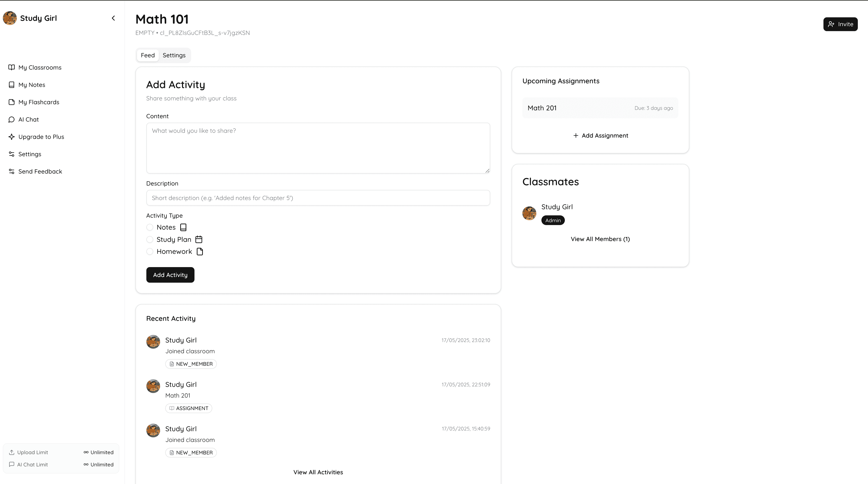Open AI Chat from the sidebar

pyautogui.click(x=28, y=119)
